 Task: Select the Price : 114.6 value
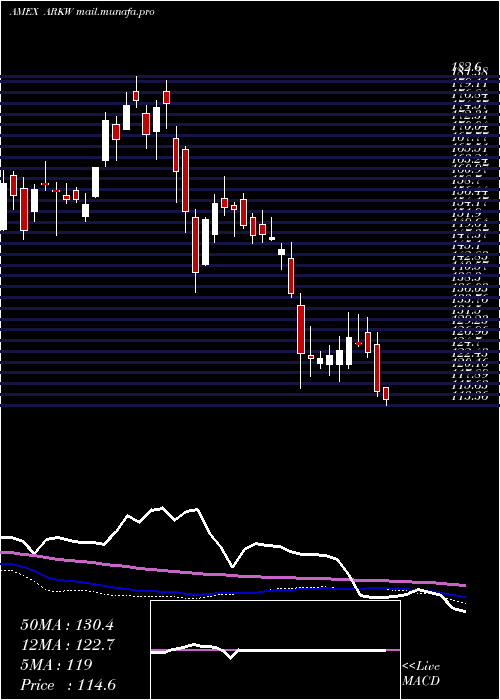coord(70,685)
